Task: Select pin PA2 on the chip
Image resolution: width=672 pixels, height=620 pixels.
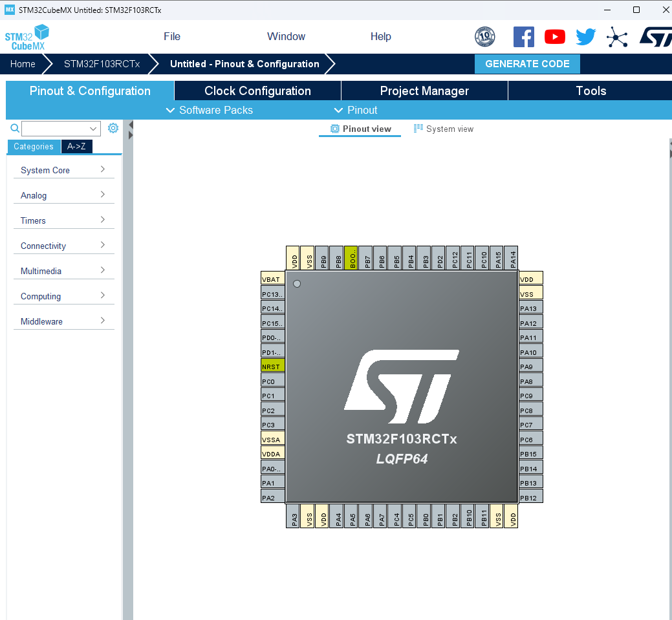Action: coord(272,497)
